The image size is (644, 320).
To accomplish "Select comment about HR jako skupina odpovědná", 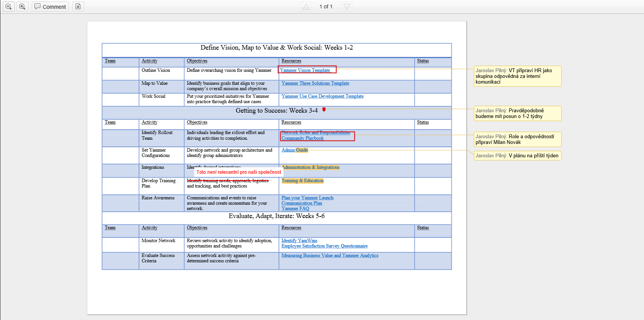I will pyautogui.click(x=517, y=76).
